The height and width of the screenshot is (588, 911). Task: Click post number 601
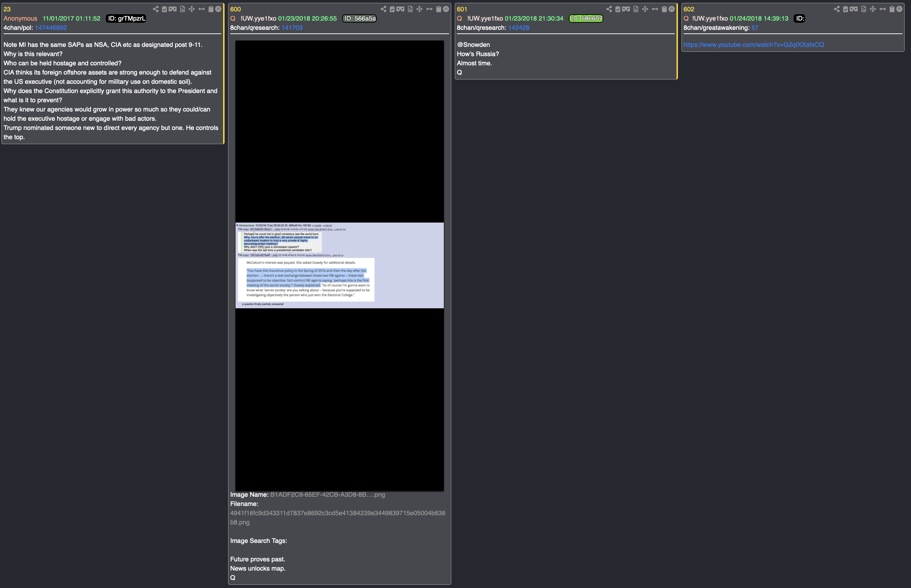462,9
